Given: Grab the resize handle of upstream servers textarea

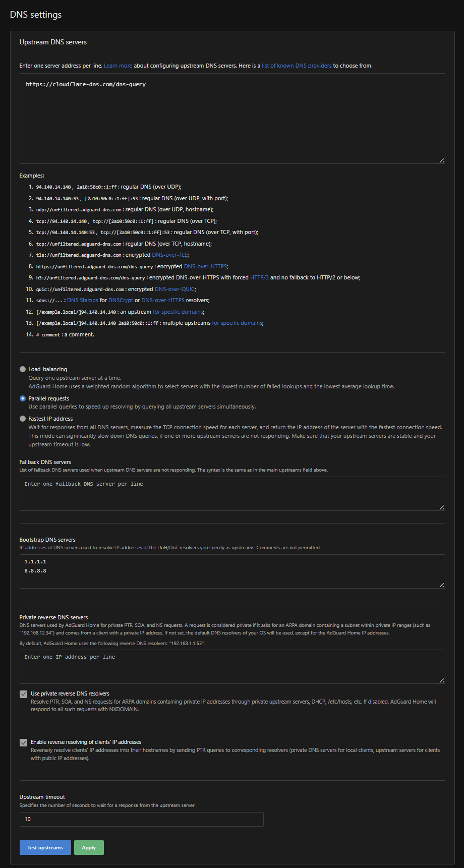Looking at the screenshot, I should [442, 160].
